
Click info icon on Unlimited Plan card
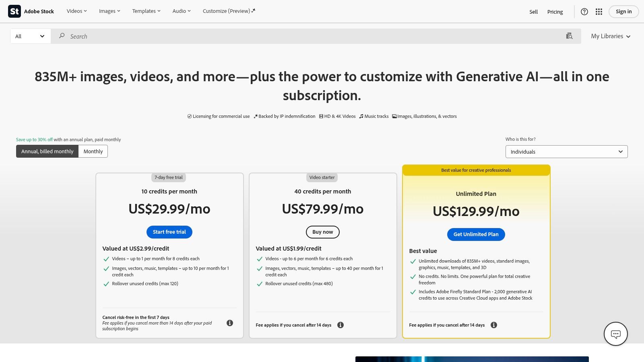pos(494,325)
